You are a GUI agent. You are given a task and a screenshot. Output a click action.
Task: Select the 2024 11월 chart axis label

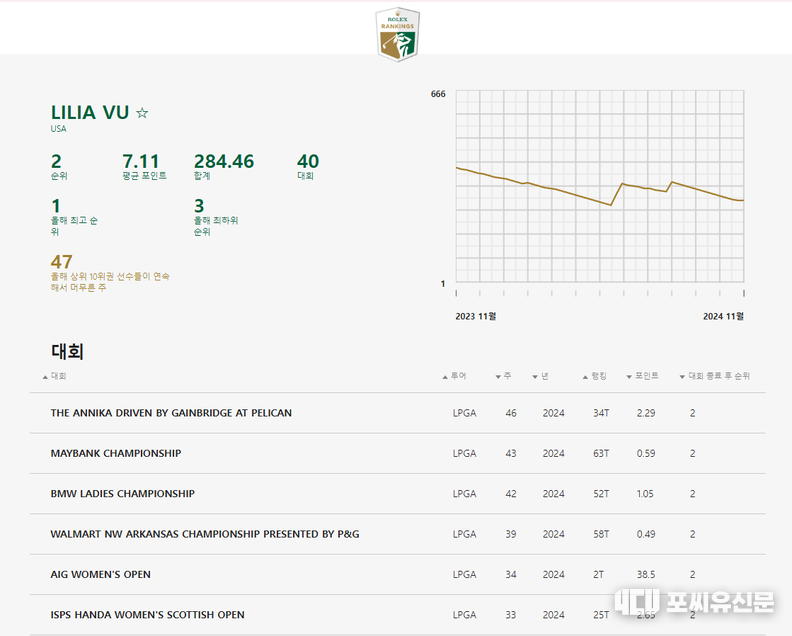point(723,316)
